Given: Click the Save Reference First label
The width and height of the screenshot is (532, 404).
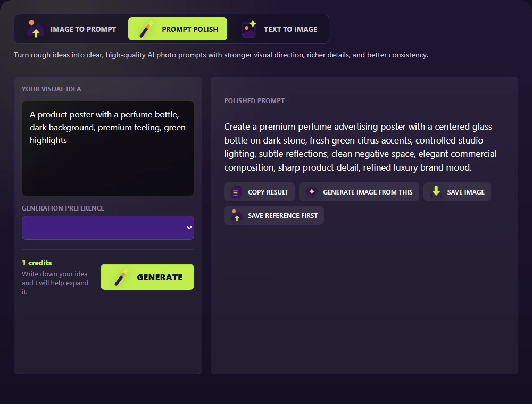Looking at the screenshot, I should 282,216.
